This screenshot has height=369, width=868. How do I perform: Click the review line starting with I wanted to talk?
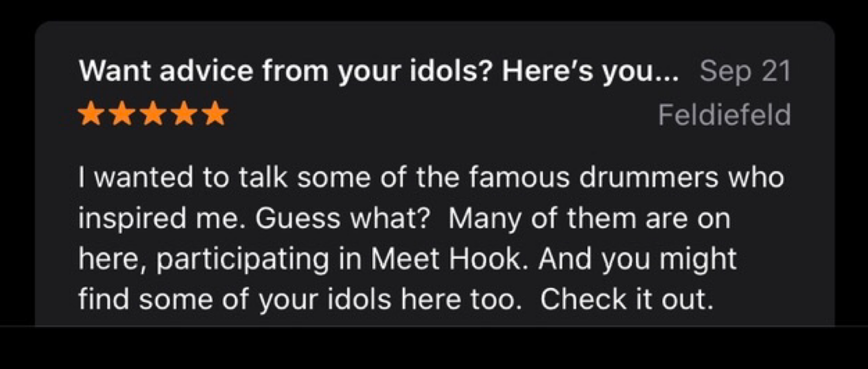click(x=431, y=178)
